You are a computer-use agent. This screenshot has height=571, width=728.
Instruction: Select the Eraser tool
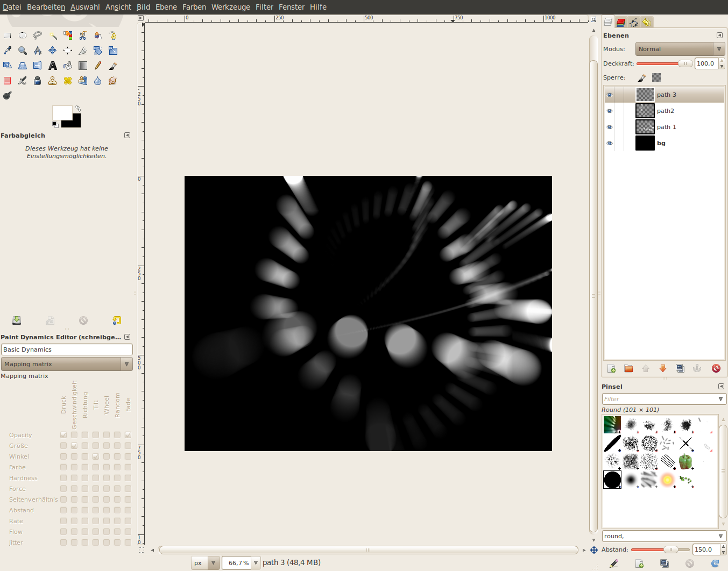8,81
